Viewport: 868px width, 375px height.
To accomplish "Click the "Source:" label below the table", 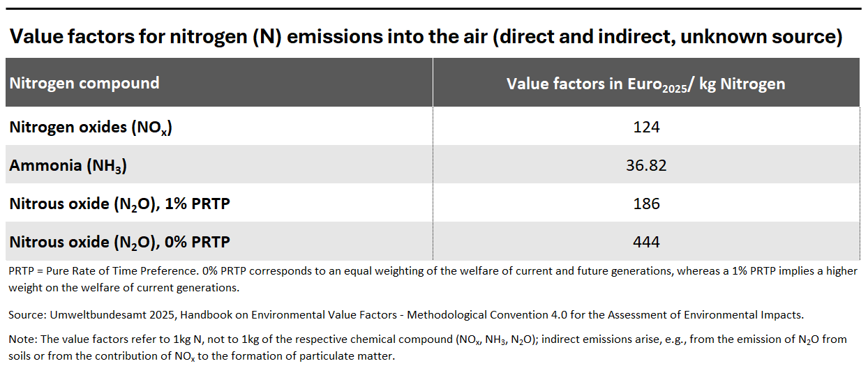I will click(x=27, y=315).
